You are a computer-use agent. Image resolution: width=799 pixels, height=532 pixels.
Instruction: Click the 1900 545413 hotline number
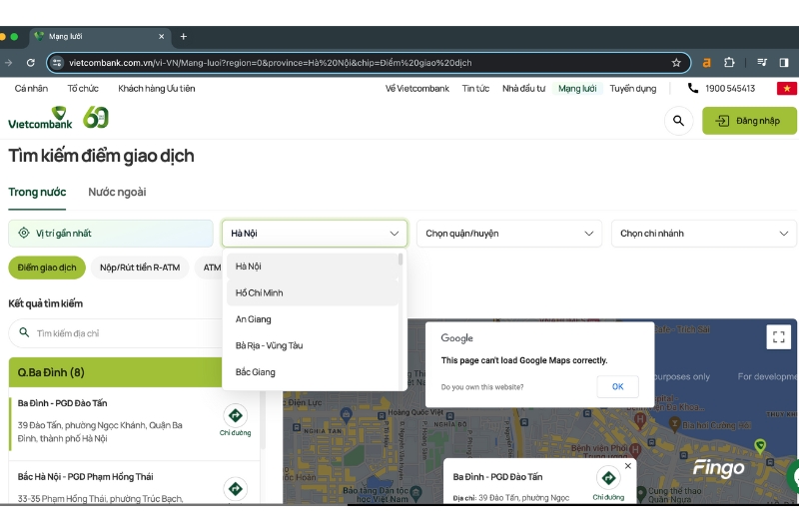pos(730,89)
